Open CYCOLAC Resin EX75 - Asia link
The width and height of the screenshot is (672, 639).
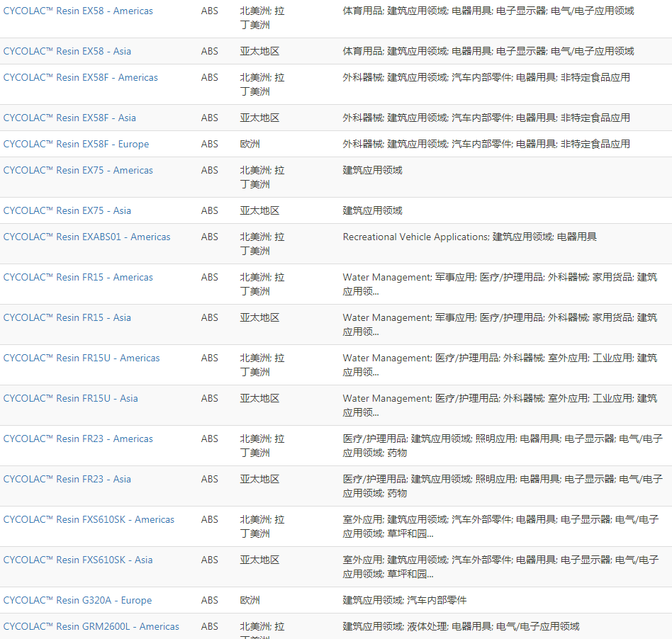point(67,210)
